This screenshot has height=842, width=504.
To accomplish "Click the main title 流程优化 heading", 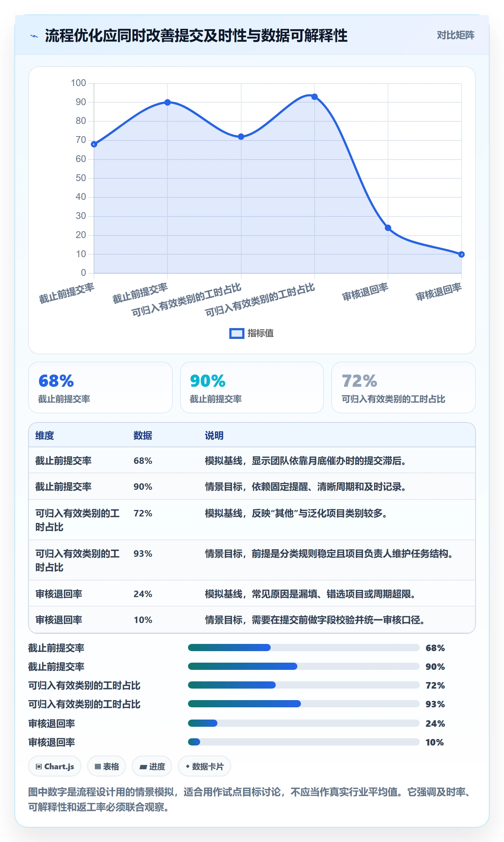I will point(196,36).
